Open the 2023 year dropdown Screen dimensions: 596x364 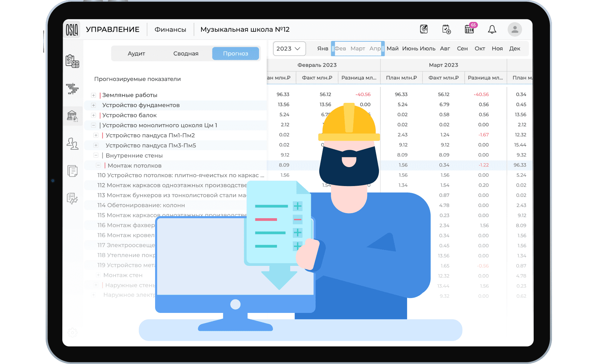[x=289, y=49]
